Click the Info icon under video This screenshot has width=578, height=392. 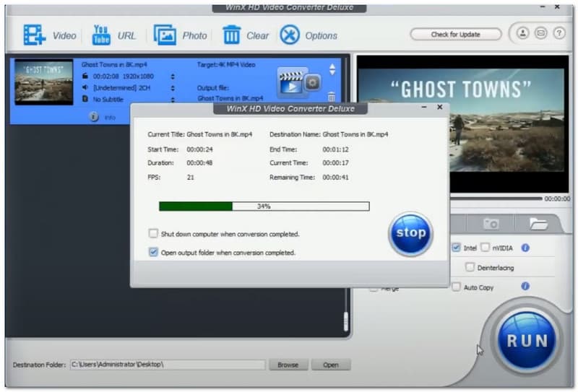[94, 117]
